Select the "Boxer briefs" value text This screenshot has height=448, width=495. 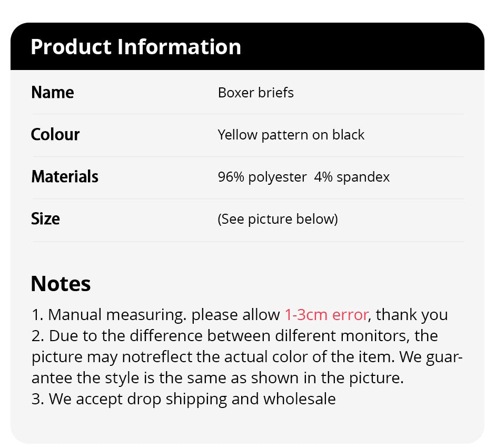[256, 93]
